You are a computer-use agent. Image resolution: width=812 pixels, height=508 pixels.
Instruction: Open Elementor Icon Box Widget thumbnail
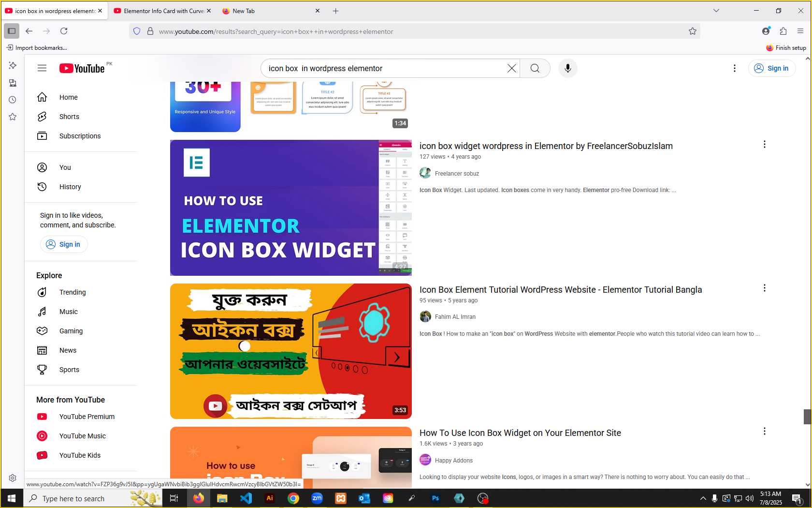(291, 208)
